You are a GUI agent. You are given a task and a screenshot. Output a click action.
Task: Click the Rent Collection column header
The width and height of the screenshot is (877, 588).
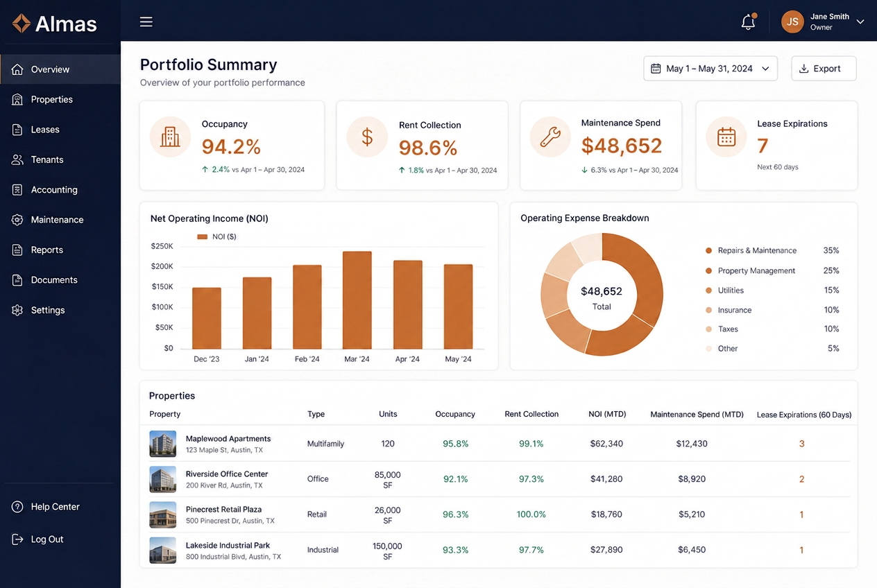click(x=531, y=414)
